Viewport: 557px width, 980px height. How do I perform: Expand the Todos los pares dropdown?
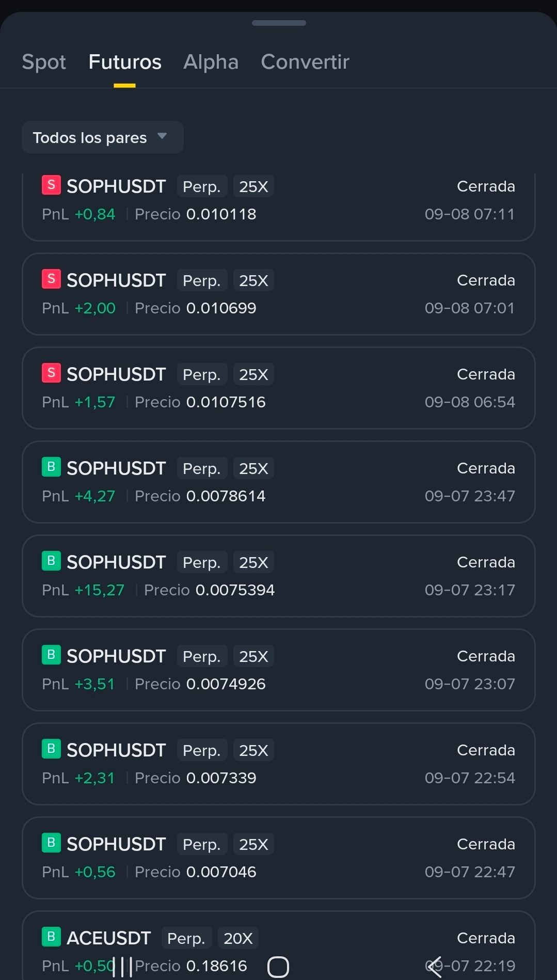pos(103,137)
